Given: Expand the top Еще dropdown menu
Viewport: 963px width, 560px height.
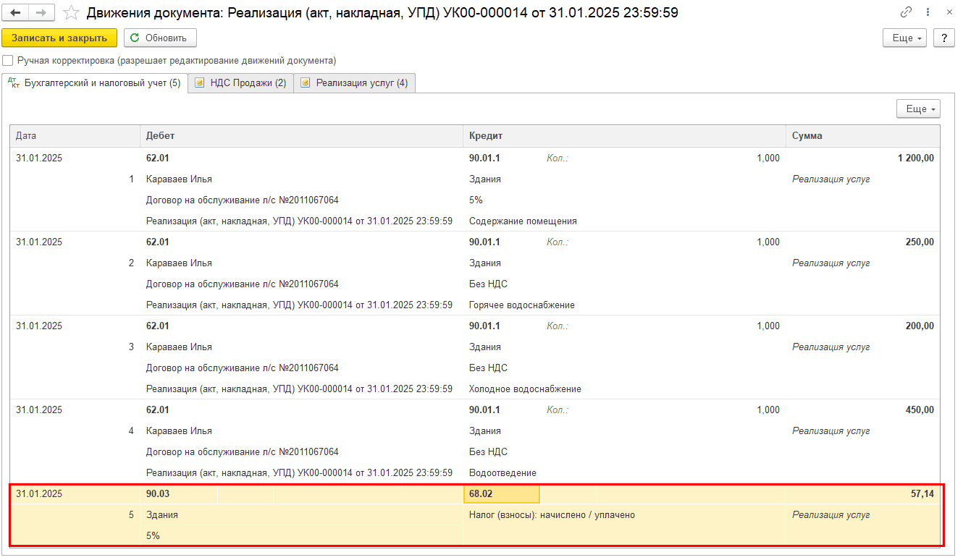Looking at the screenshot, I should (x=904, y=38).
